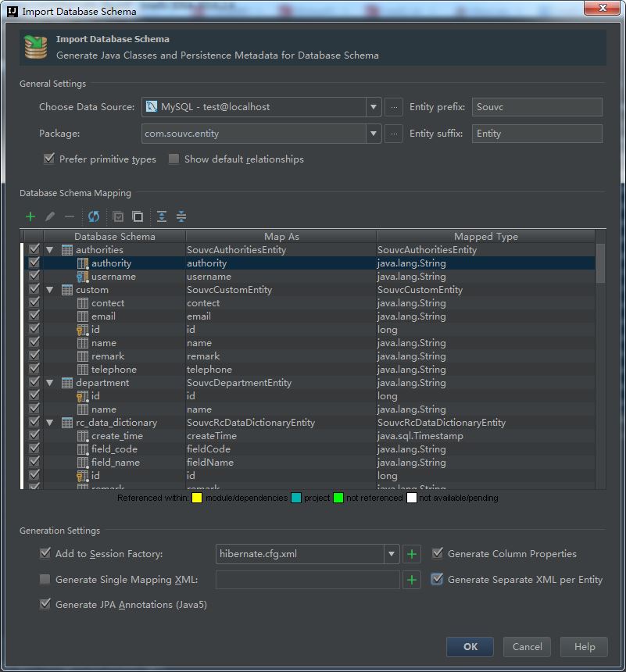This screenshot has height=672, width=626.
Task: Click the yellow module/dependencies legend swatch
Action: pyautogui.click(x=198, y=498)
